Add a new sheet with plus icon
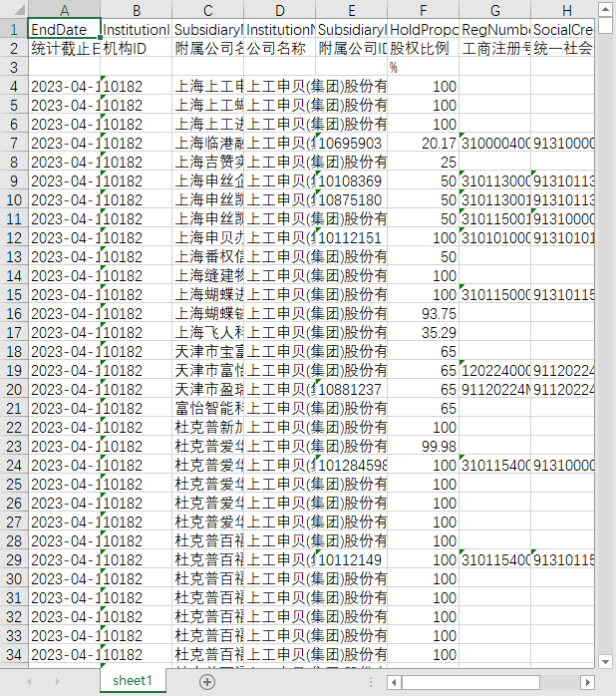Screen dimensions: 616x696 (207, 681)
